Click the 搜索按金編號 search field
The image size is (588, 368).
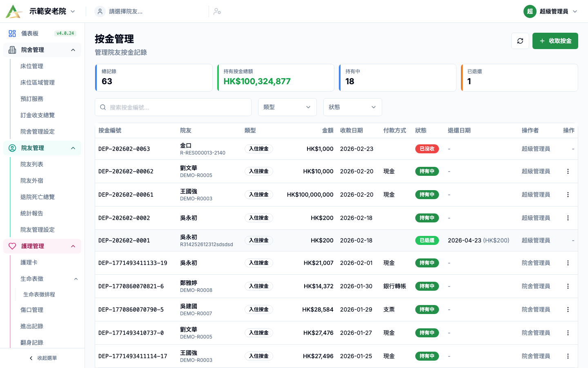[x=173, y=107]
